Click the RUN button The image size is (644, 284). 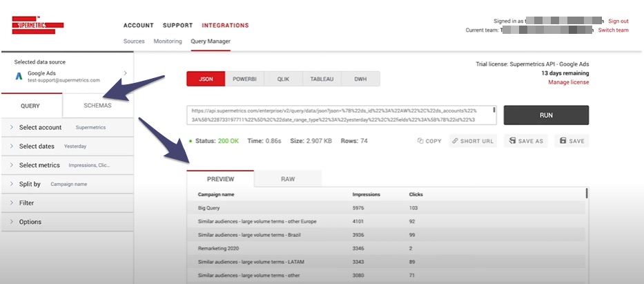(546, 115)
